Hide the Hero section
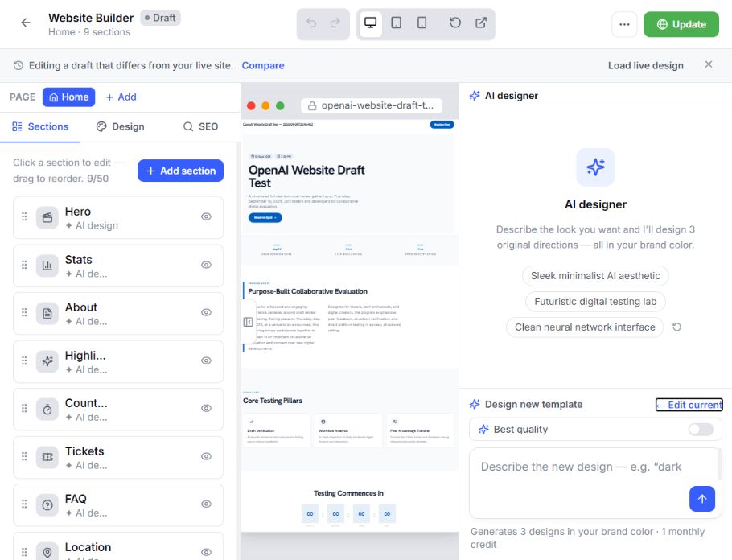The height and width of the screenshot is (560, 732). tap(207, 216)
